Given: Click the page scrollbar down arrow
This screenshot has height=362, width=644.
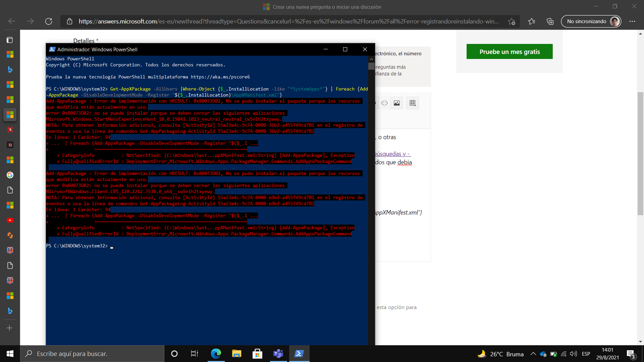Looking at the screenshot, I should [640, 342].
